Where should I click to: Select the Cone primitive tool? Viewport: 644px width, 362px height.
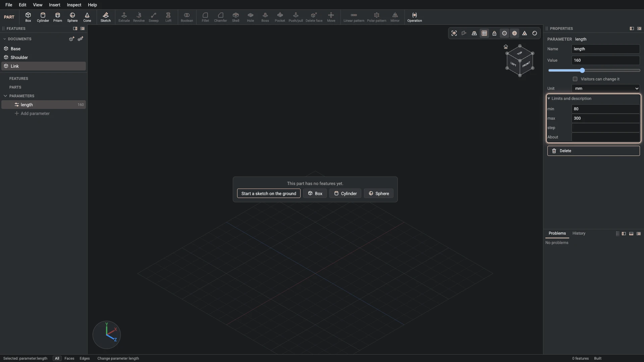[87, 17]
